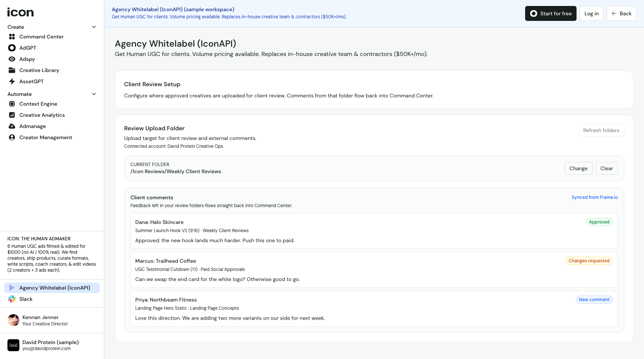Change the current review folder

(x=578, y=168)
